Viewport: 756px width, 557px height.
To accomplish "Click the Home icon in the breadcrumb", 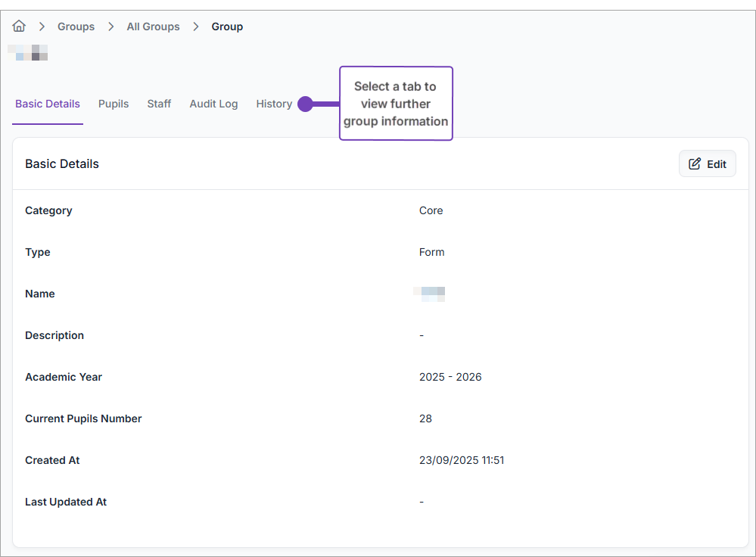I will (x=19, y=26).
